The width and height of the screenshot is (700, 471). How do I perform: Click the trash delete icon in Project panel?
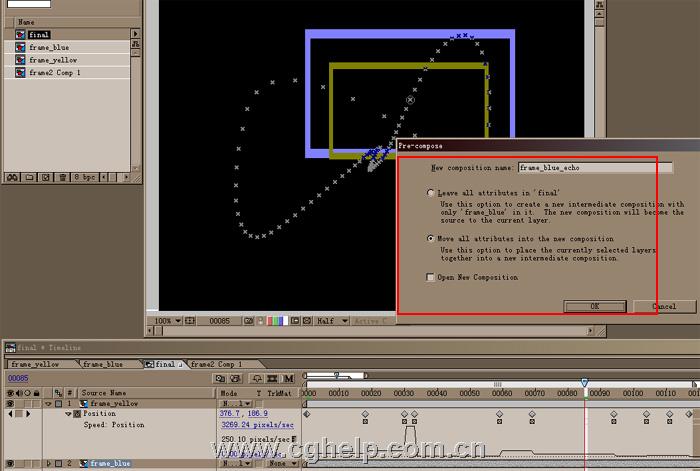(62, 177)
